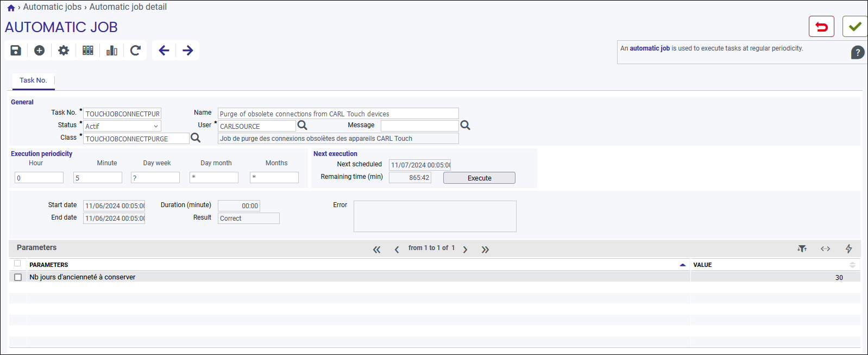This screenshot has width=868, height=355.
Task: Select Nb jours d'ancienneté à conserver text
Action: 83,277
